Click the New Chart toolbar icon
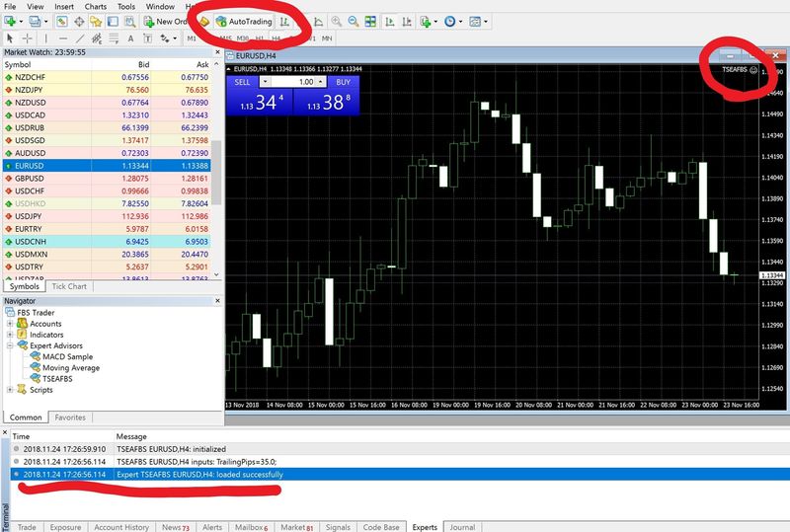 point(12,21)
